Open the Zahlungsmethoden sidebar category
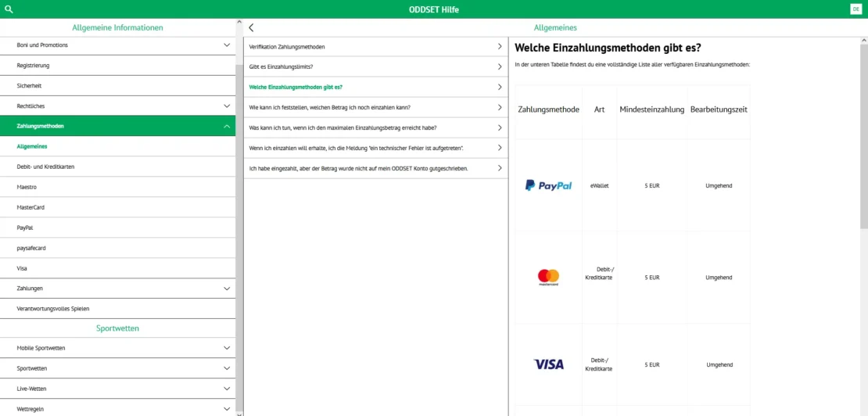The width and height of the screenshot is (868, 416). (x=117, y=126)
